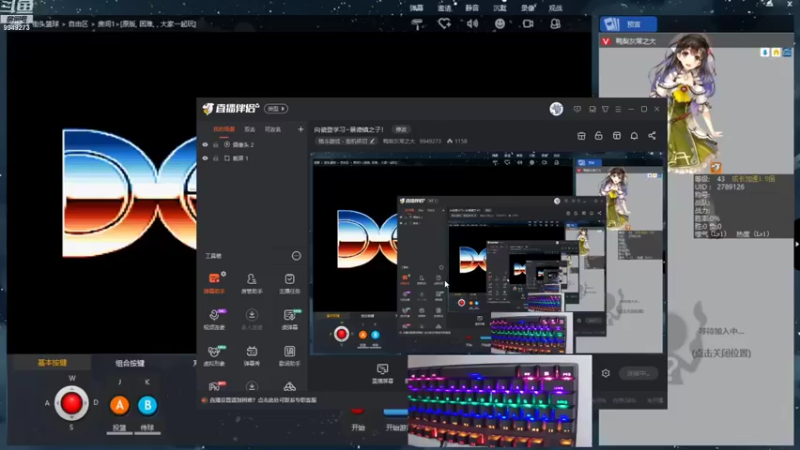Image resolution: width=800 pixels, height=450 pixels.
Task: Open the virtual avatar bear tool
Action: pyautogui.click(x=214, y=355)
